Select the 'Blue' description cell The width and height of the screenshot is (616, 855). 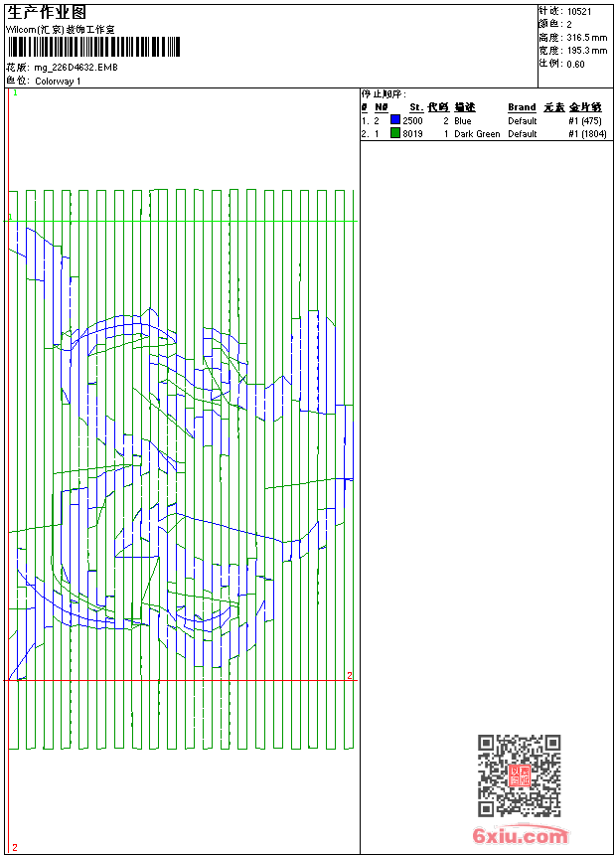pos(463,120)
